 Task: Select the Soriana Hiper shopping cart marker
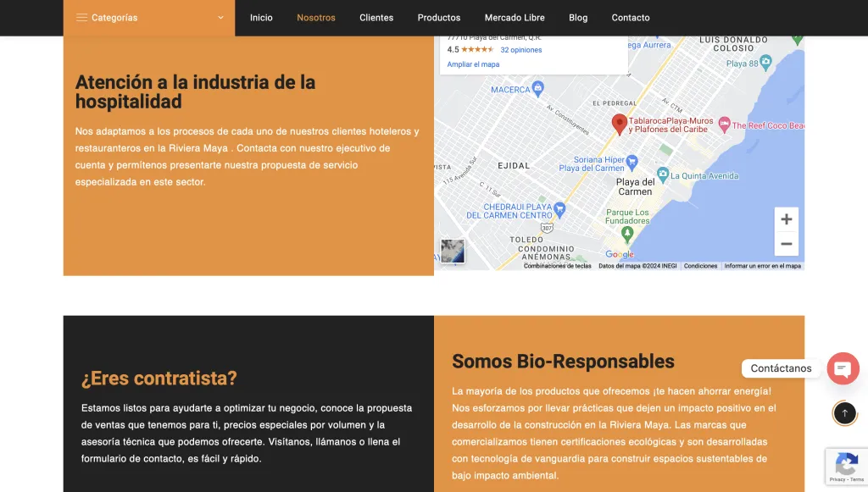[x=632, y=163]
